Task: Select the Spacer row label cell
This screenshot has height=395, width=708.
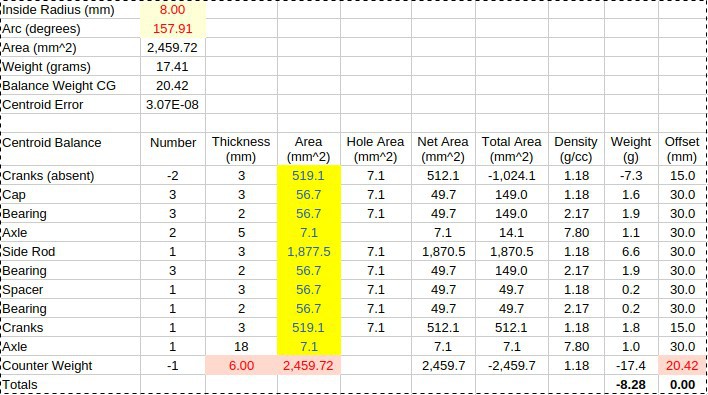Action: (x=70, y=290)
